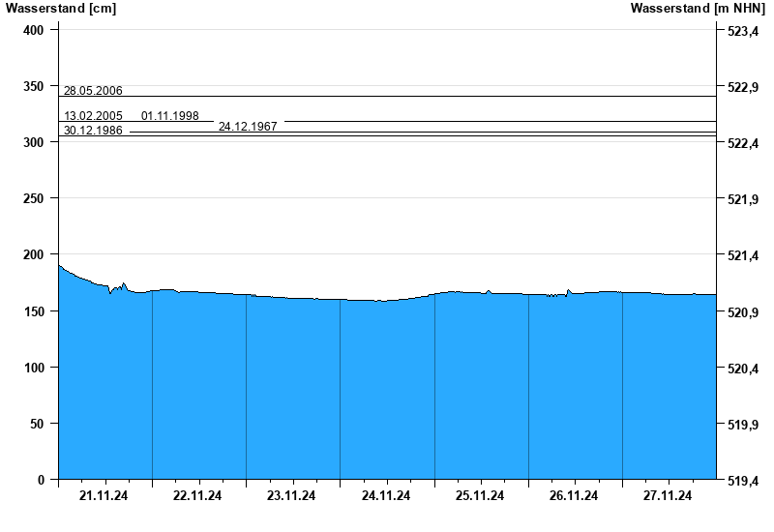Select the 26.11.24 date on x-axis
The image size is (774, 532).
coord(574,496)
